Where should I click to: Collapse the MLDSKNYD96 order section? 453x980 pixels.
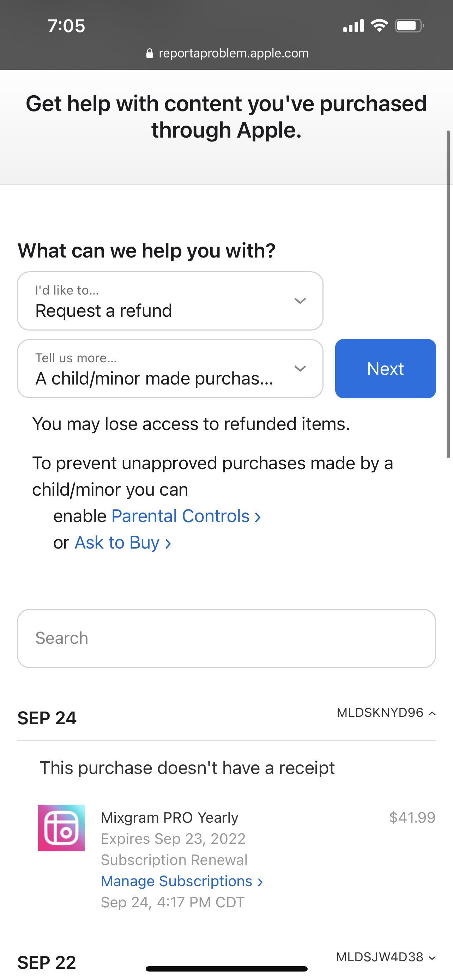386,713
